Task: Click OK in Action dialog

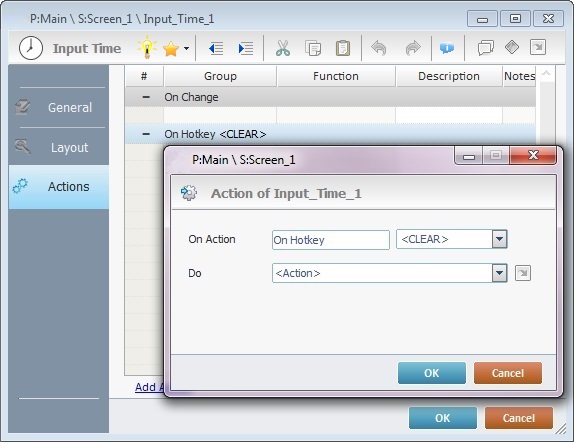Action: 432,373
